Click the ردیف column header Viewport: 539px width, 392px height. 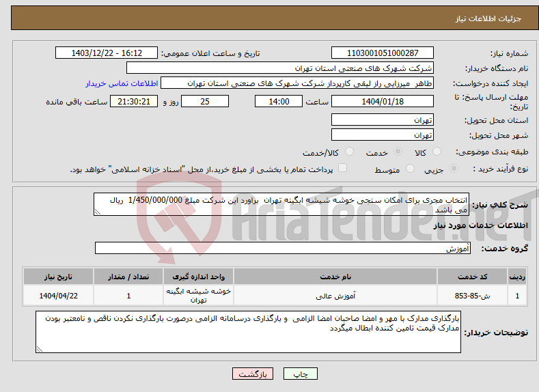(x=517, y=277)
